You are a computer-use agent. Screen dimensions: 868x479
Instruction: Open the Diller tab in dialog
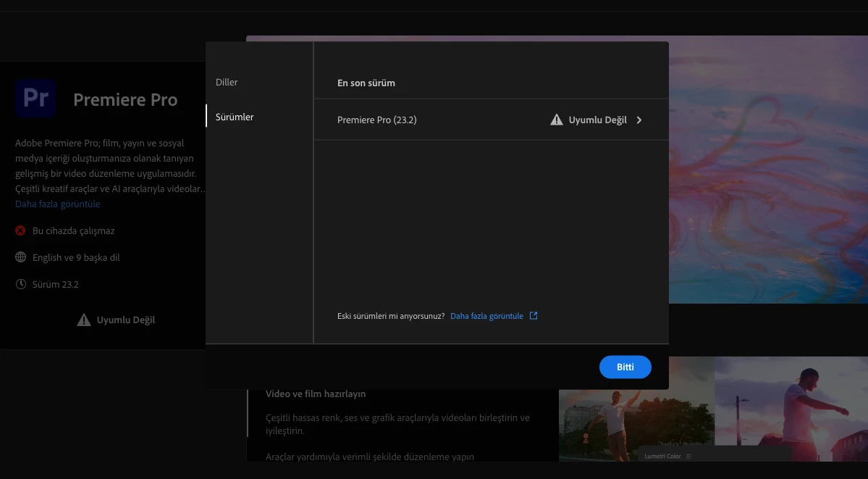227,82
